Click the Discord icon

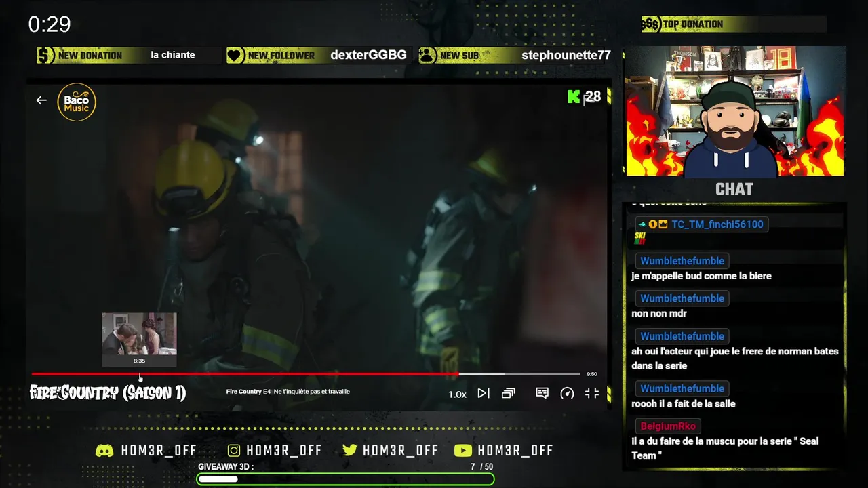104,451
